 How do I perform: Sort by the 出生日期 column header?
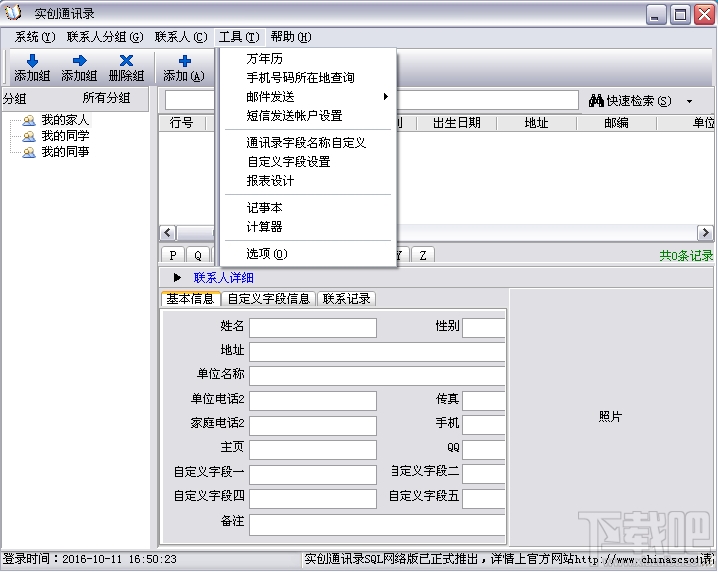coord(457,123)
